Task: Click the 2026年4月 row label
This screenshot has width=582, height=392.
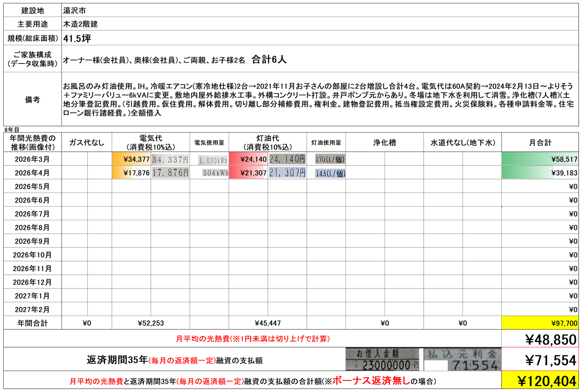Action: [x=32, y=173]
